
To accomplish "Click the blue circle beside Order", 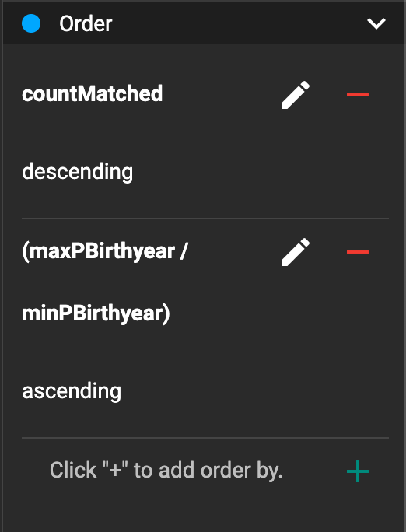I will point(31,23).
